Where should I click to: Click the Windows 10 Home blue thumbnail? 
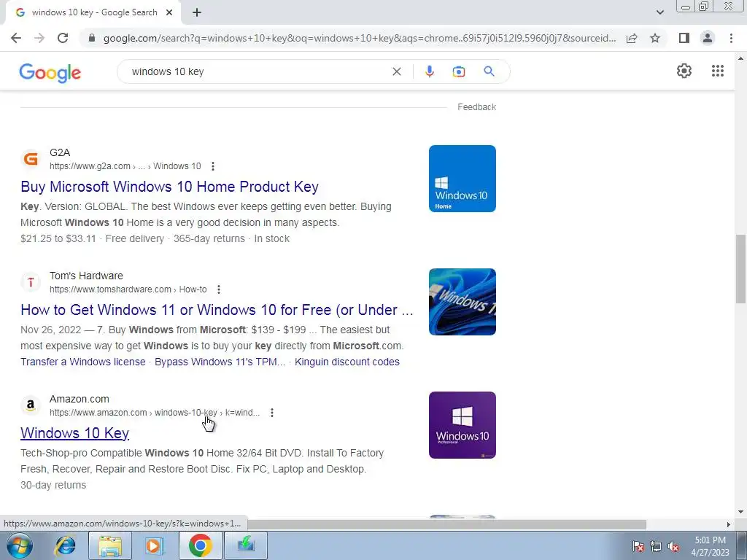click(x=462, y=179)
